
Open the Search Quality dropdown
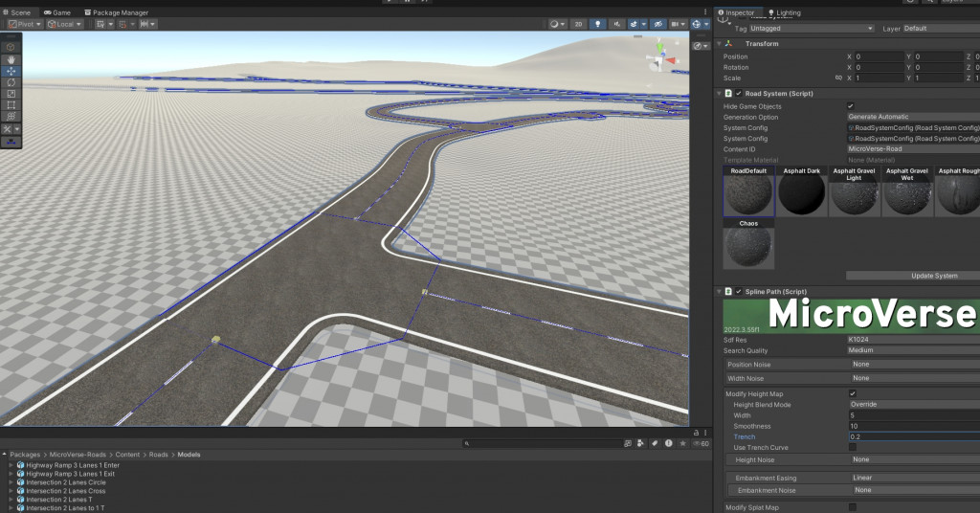pyautogui.click(x=913, y=350)
